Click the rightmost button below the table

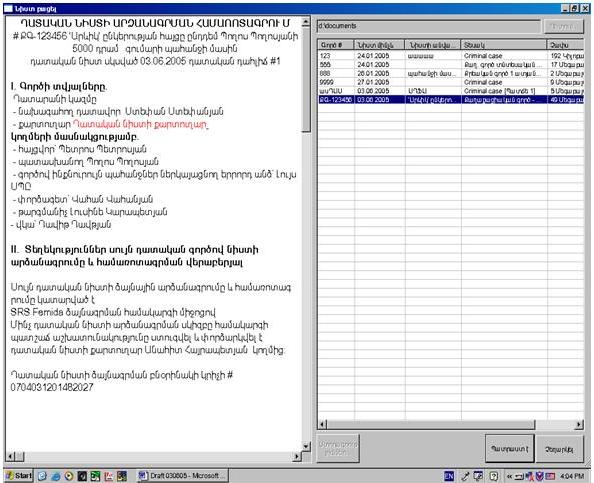[x=560, y=449]
